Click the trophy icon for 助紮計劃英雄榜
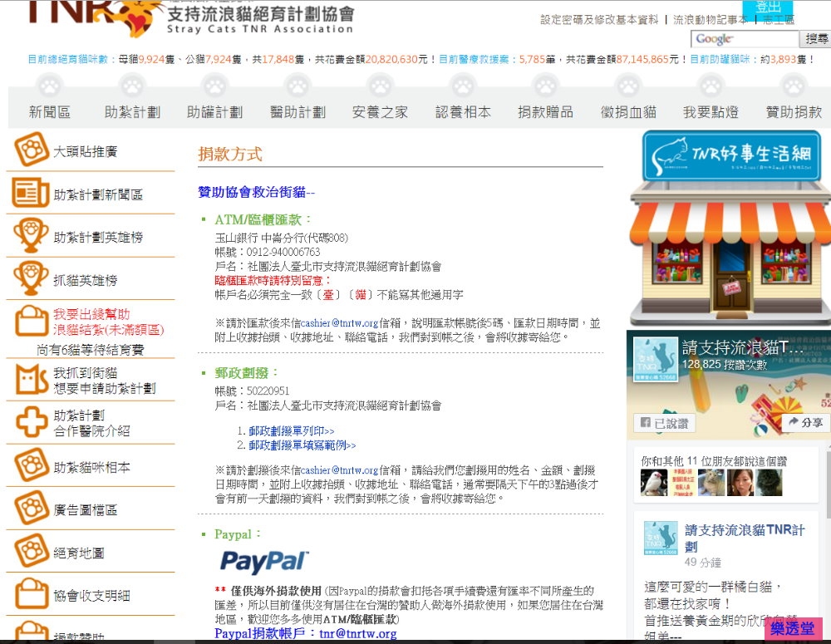This screenshot has height=644, width=831. tap(31, 237)
